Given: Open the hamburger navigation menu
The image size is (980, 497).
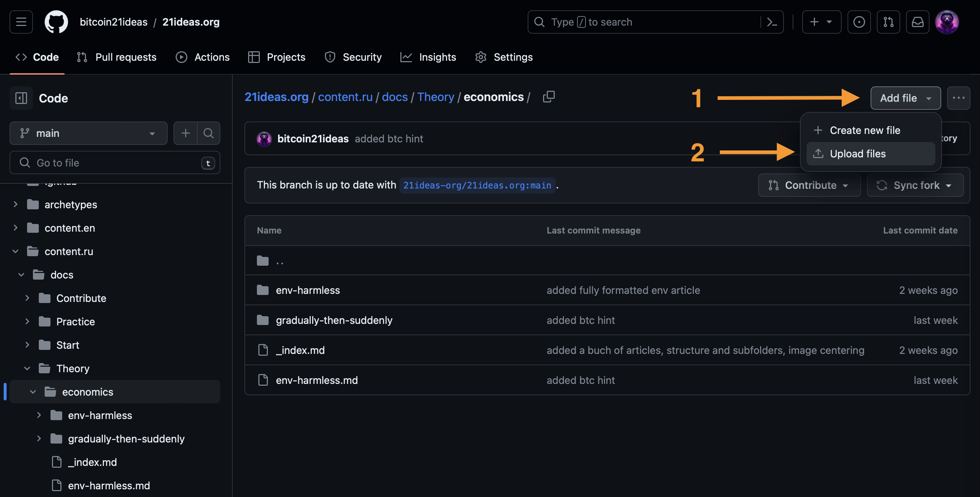Looking at the screenshot, I should (21, 22).
